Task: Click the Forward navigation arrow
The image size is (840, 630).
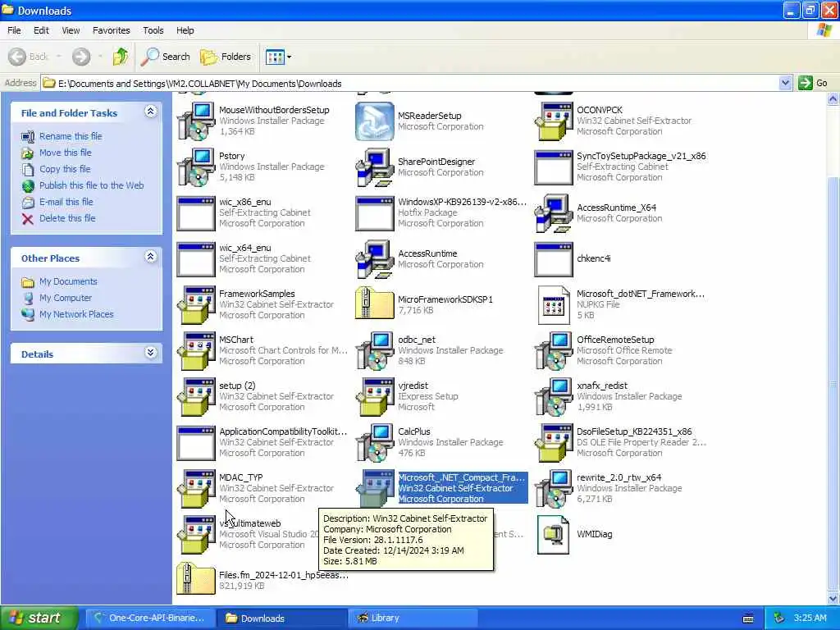Action: point(81,57)
